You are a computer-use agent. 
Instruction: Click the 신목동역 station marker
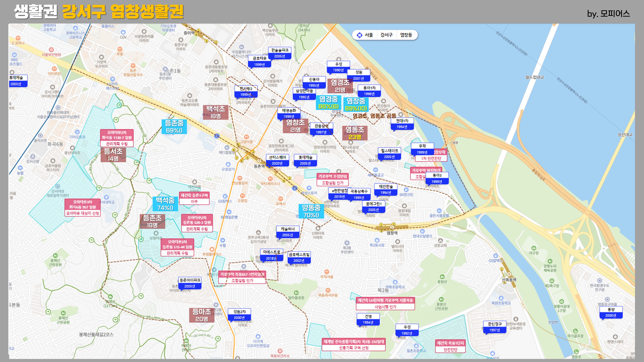(509, 274)
